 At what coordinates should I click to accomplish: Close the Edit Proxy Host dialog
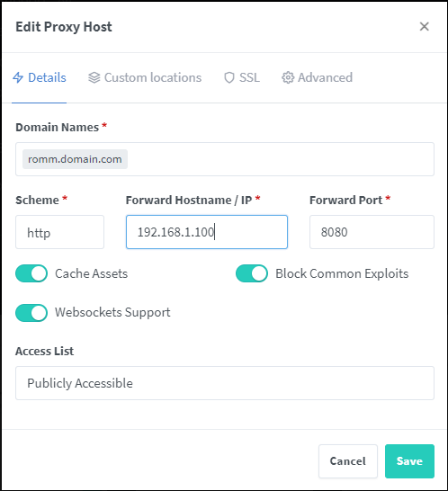pyautogui.click(x=425, y=27)
